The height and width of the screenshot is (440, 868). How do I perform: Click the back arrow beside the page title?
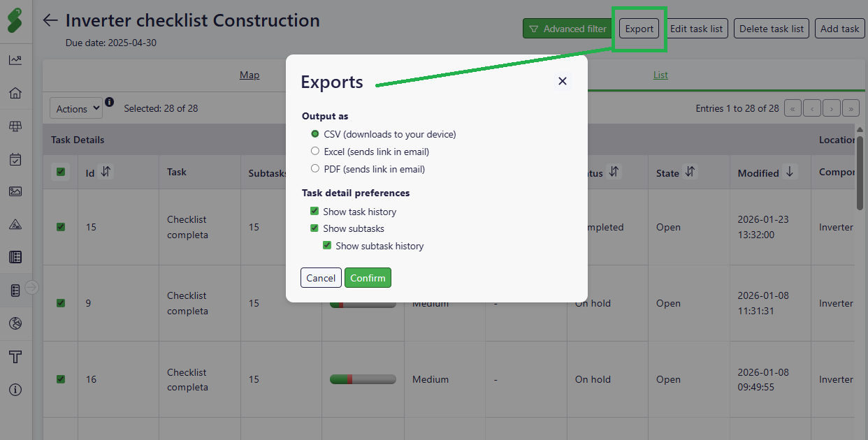click(x=50, y=20)
